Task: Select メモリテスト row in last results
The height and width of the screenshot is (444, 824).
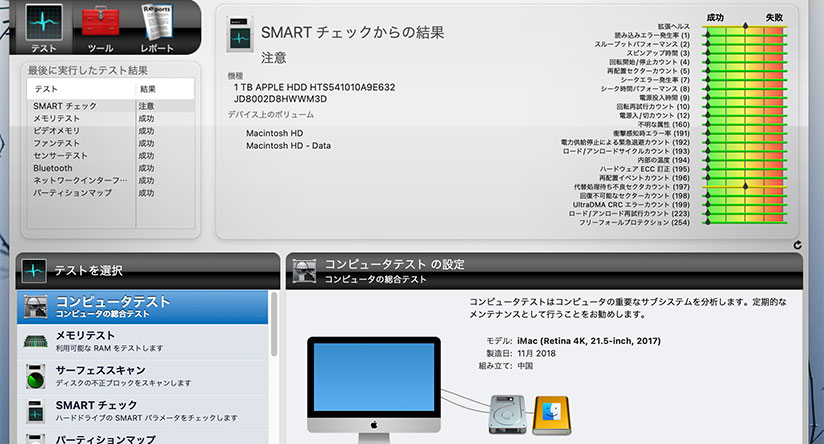Action: tap(111, 119)
